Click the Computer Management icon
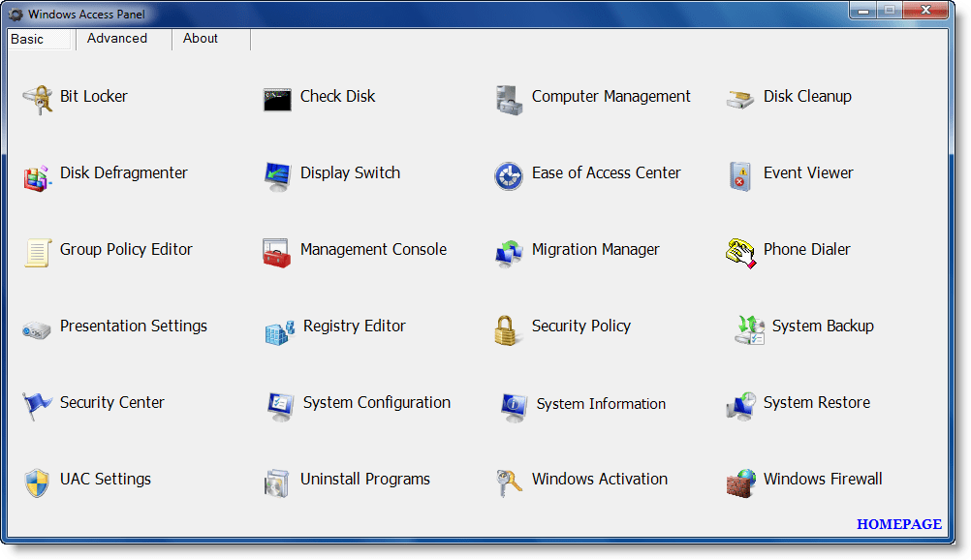 (509, 99)
